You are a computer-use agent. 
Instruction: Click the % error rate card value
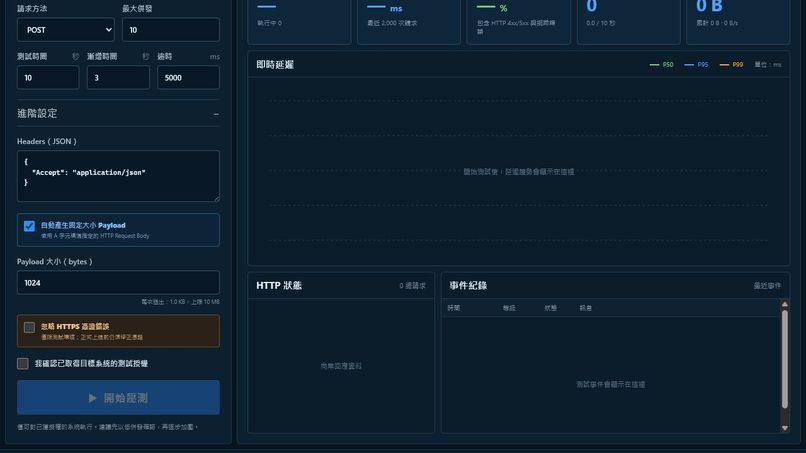[492, 8]
